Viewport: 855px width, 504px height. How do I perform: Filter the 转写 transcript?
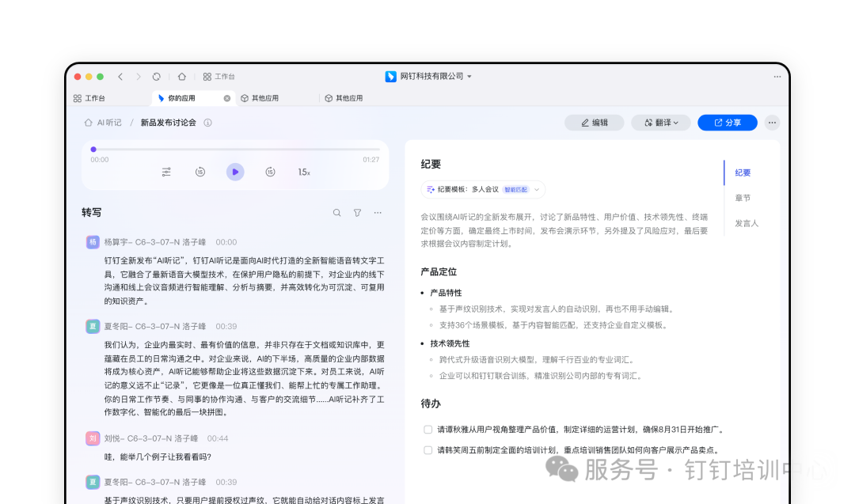tap(357, 213)
